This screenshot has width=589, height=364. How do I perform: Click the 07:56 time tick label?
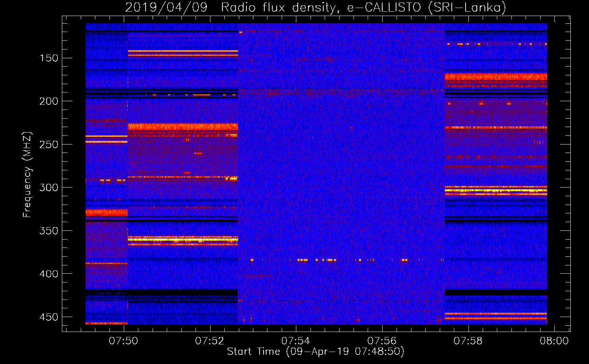click(x=382, y=341)
